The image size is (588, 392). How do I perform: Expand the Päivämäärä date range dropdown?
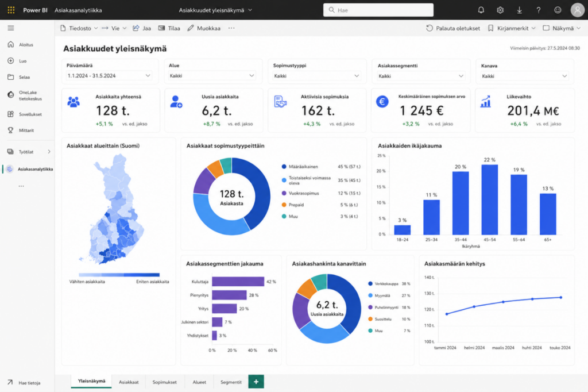click(109, 76)
